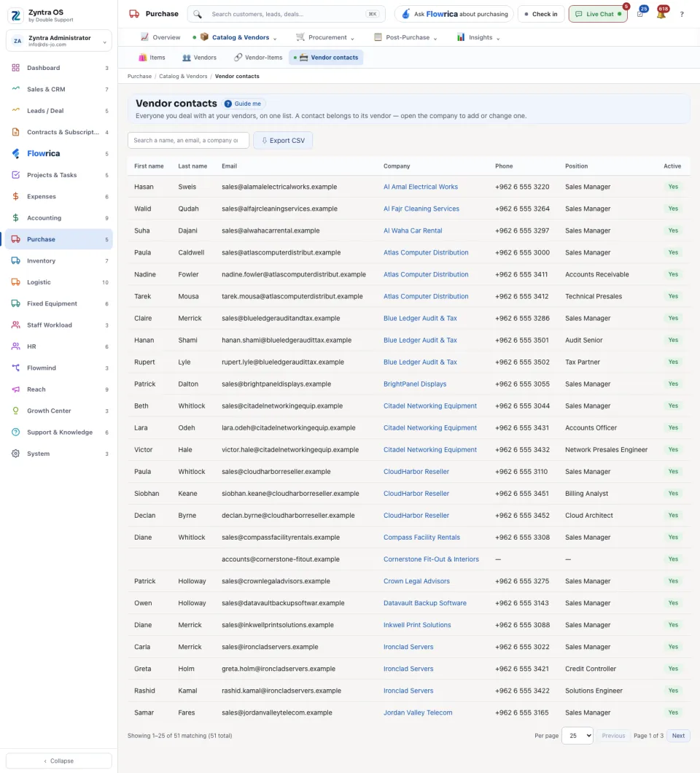Click the Fixed Equipment icon
The image size is (700, 773).
point(16,303)
